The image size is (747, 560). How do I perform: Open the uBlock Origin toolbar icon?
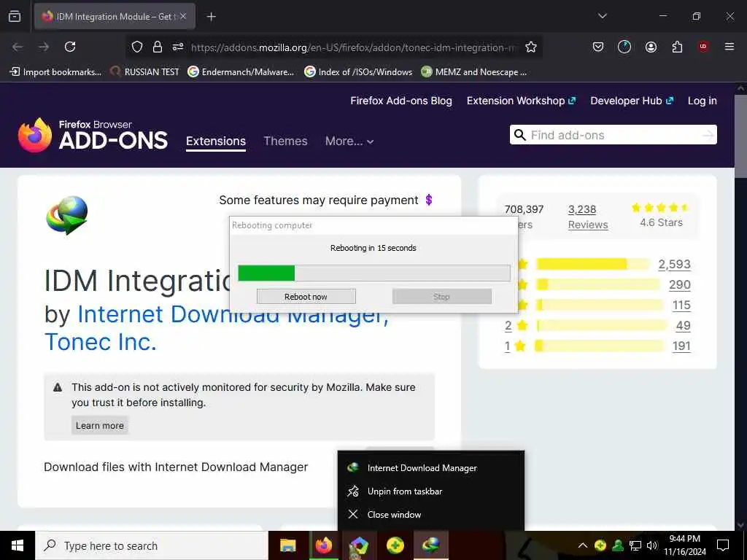click(703, 47)
